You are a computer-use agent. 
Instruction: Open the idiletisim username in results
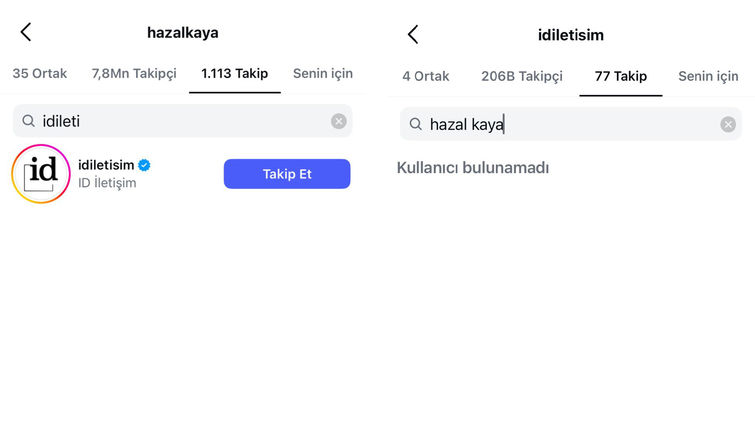(106, 165)
